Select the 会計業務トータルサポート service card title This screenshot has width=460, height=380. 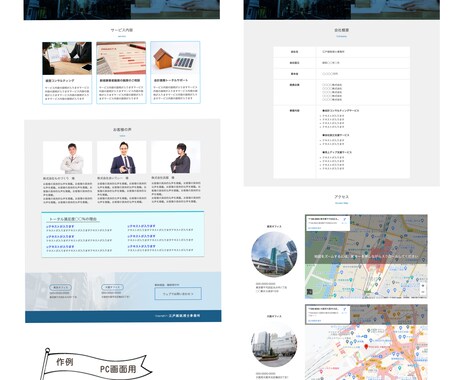coord(171,80)
